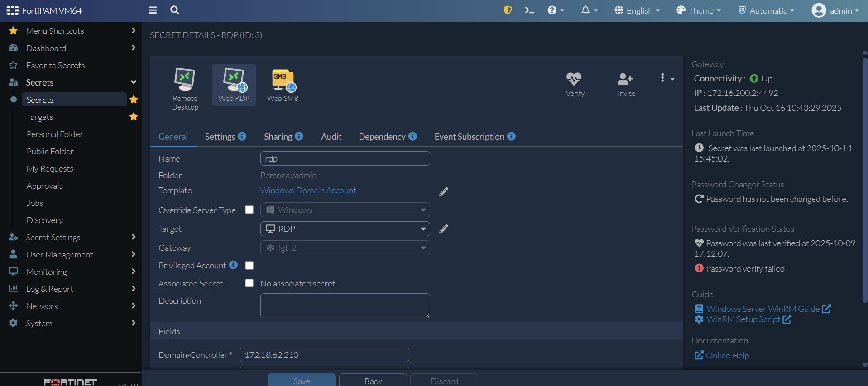
Task: Open the Theme dropdown
Action: (699, 10)
